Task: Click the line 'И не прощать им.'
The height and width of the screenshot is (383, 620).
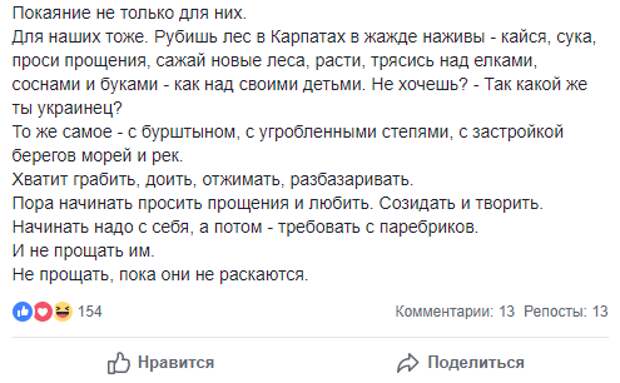Action: 83,251
